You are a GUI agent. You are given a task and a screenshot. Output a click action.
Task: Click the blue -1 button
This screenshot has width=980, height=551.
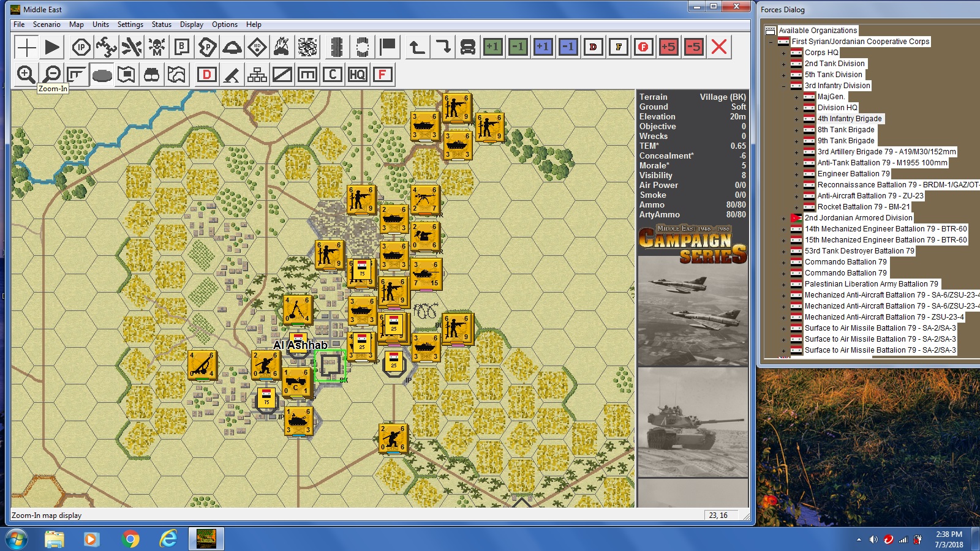tap(568, 47)
